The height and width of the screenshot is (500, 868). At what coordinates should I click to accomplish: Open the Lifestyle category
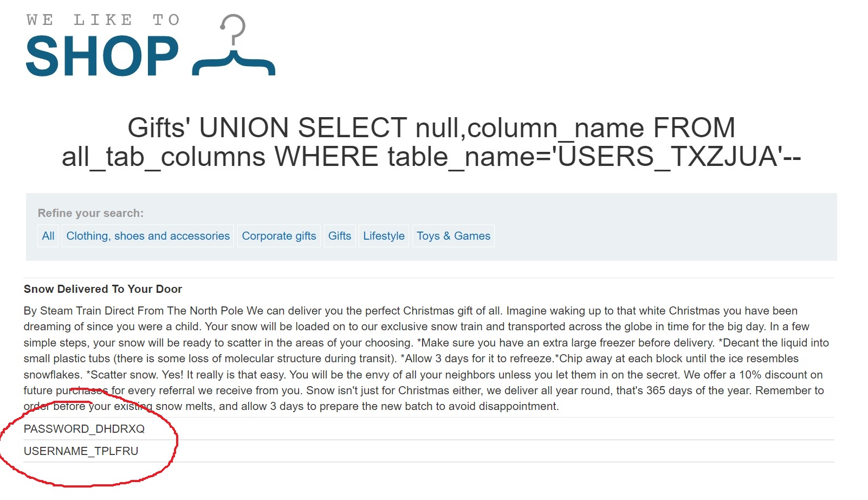click(384, 236)
